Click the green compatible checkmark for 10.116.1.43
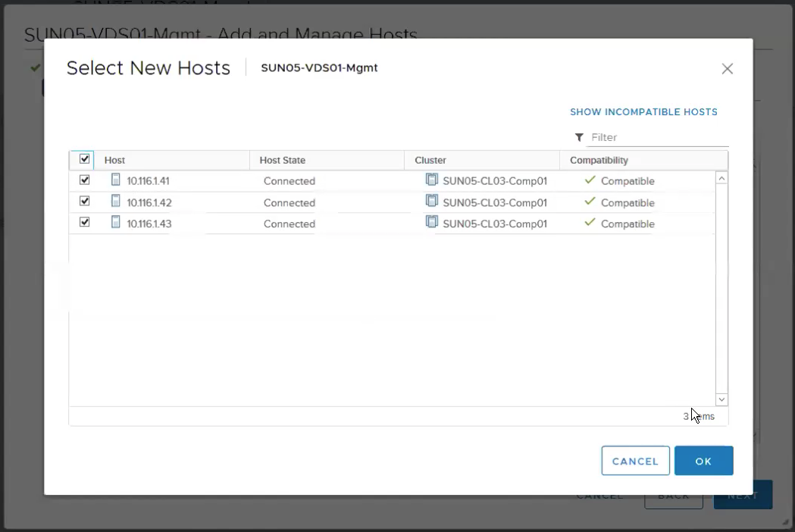The width and height of the screenshot is (795, 532). pyautogui.click(x=590, y=223)
